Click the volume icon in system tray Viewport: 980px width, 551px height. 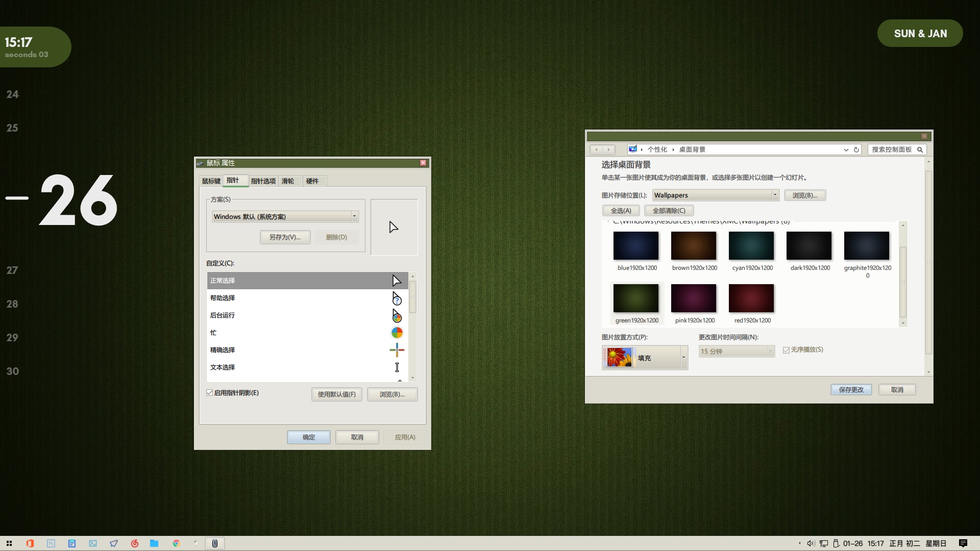click(x=811, y=543)
